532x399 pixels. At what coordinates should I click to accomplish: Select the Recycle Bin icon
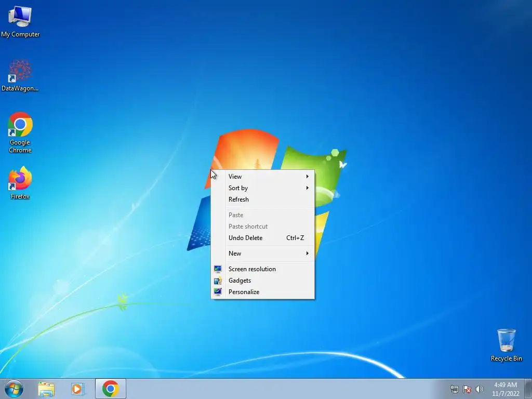pos(506,345)
